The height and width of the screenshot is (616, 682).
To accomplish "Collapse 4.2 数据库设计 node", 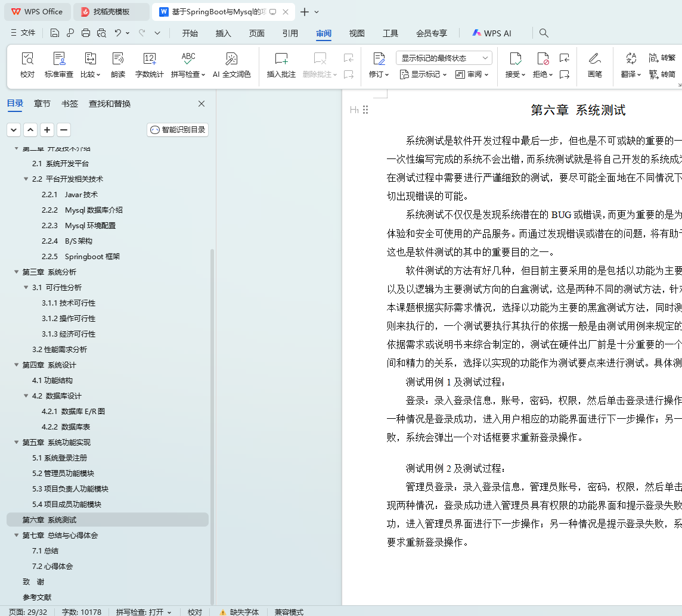I will [x=26, y=396].
